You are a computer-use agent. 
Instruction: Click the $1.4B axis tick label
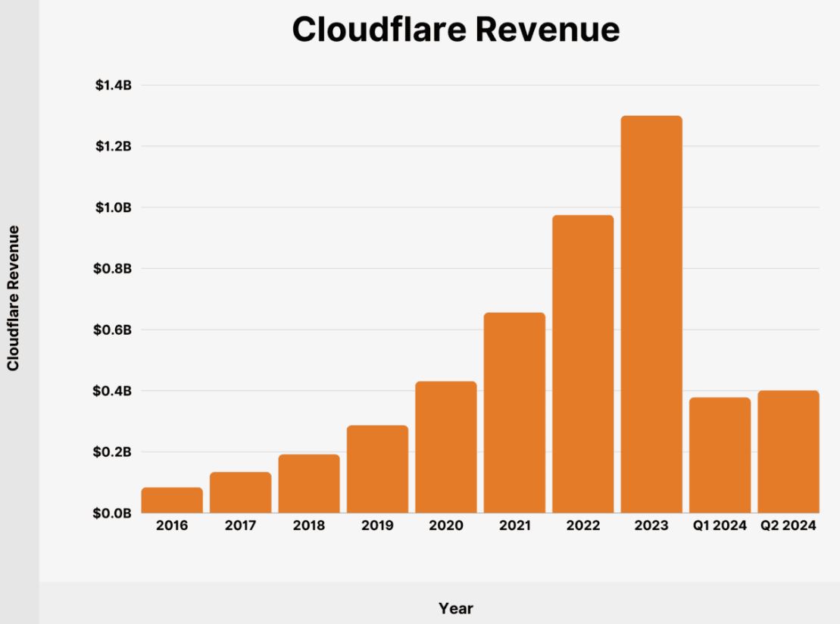(x=112, y=83)
